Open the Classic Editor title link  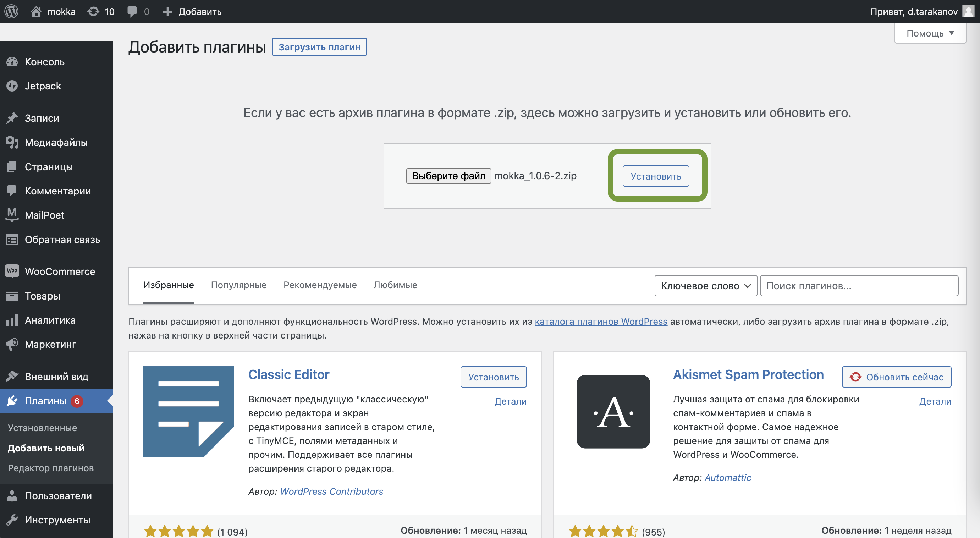(289, 375)
